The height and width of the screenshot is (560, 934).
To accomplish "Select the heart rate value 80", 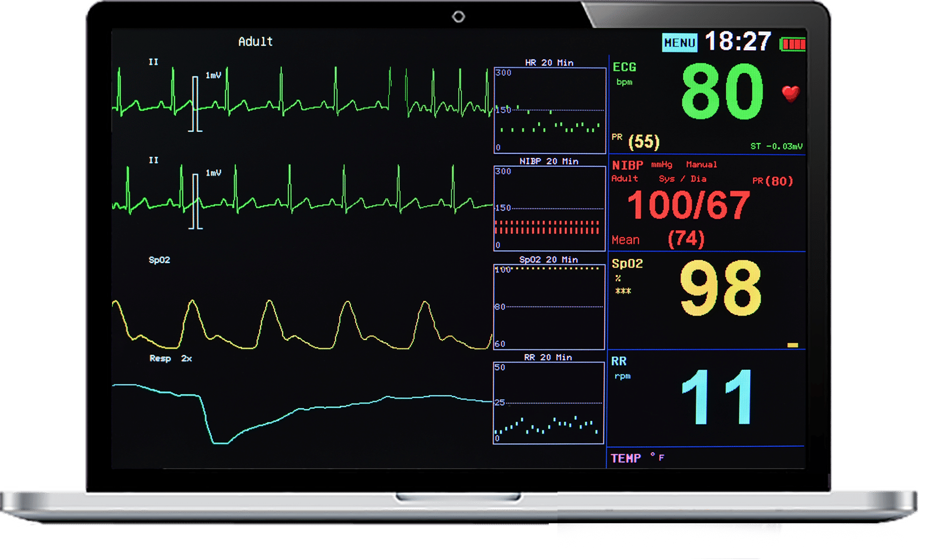I will [x=722, y=92].
